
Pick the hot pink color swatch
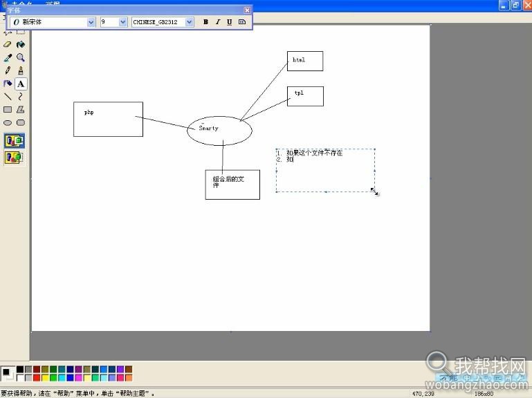coord(120,378)
